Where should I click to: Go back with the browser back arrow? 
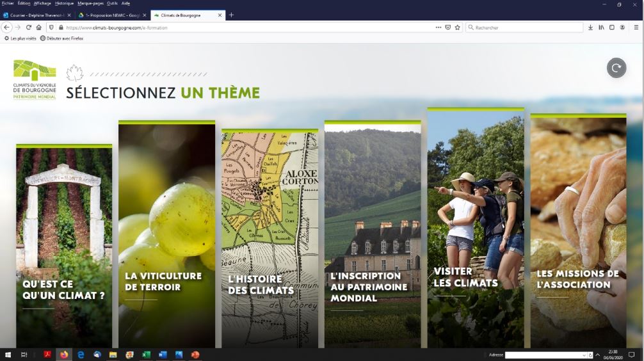[6, 28]
